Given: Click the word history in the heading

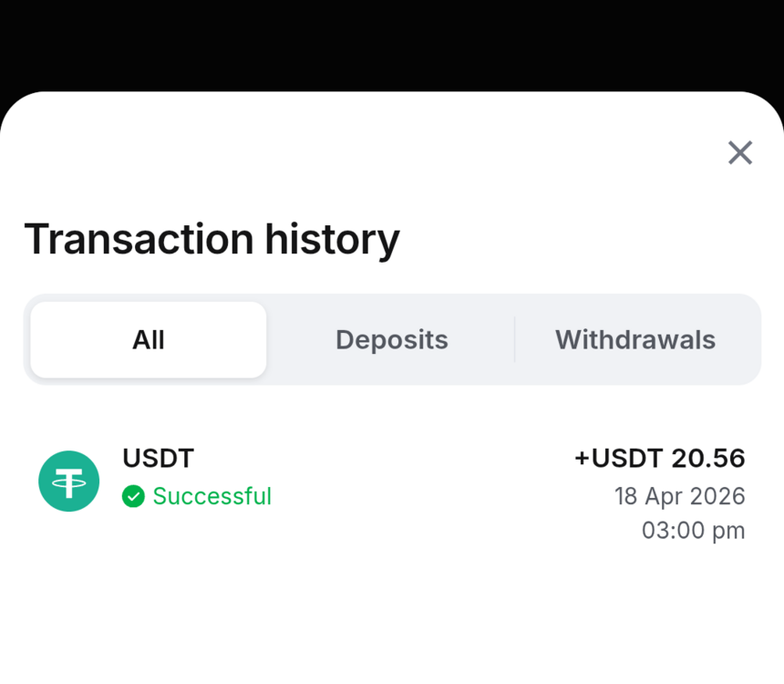Looking at the screenshot, I should tap(332, 239).
